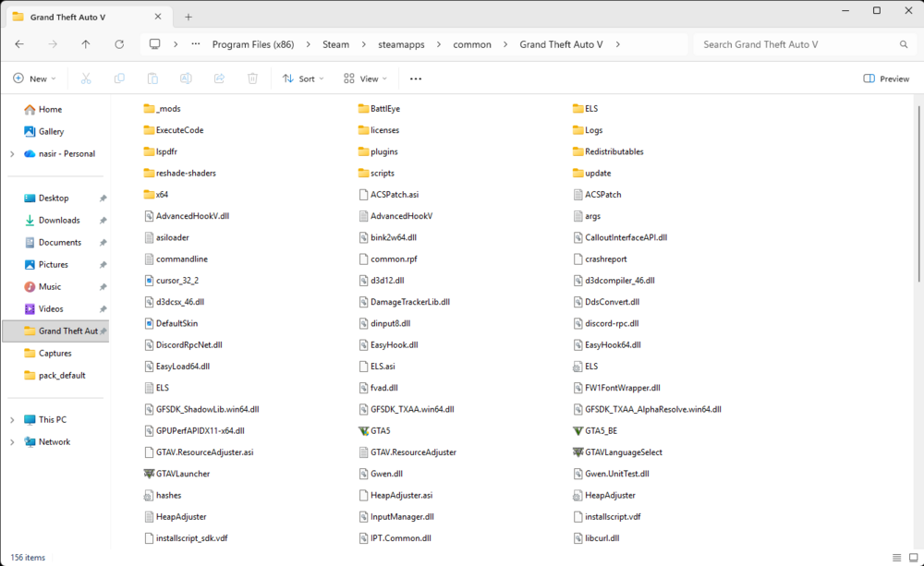This screenshot has width=924, height=566.
Task: Click the Paste clipboard icon
Action: (x=152, y=78)
